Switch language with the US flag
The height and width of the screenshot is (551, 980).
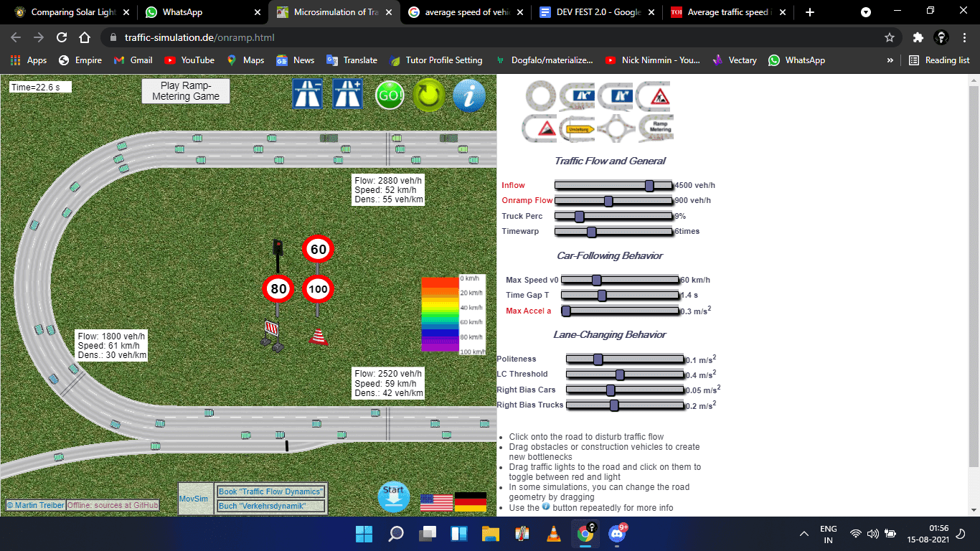437,502
